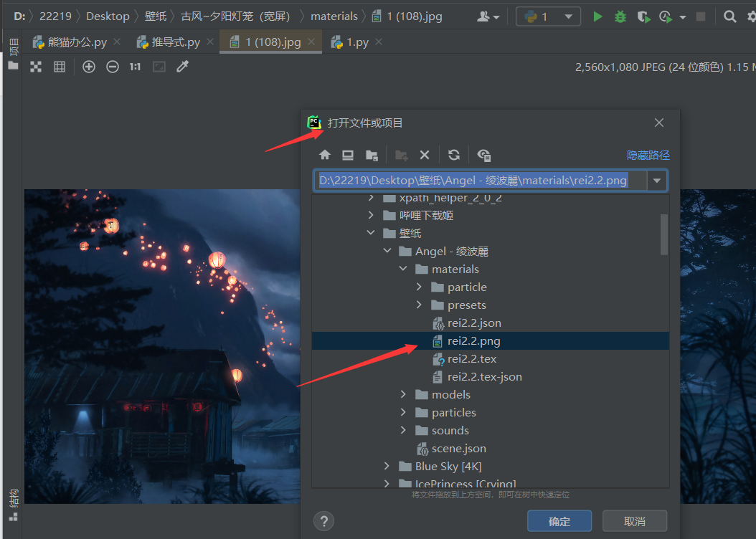This screenshot has width=756, height=539.
Task: Open the Project tool window
Action: (14, 54)
